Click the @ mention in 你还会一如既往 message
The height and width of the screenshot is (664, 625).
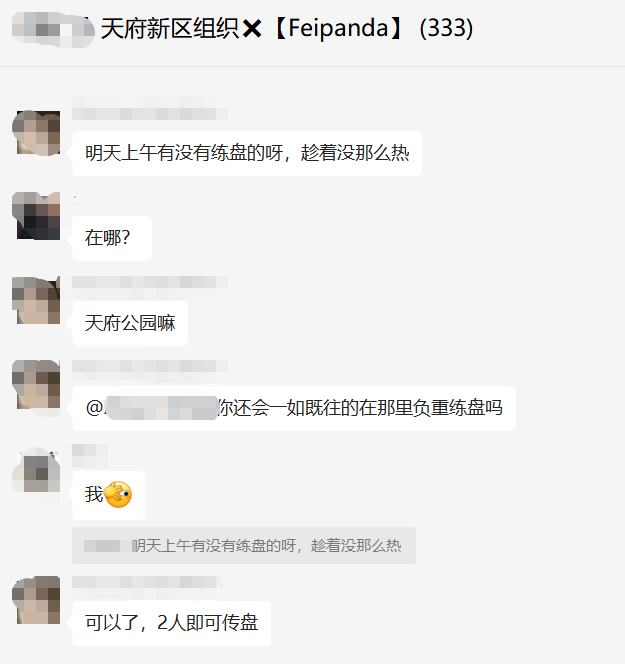click(x=152, y=408)
